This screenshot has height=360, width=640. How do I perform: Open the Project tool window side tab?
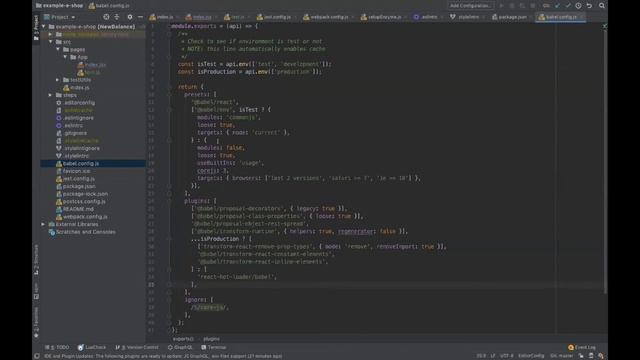point(36,27)
